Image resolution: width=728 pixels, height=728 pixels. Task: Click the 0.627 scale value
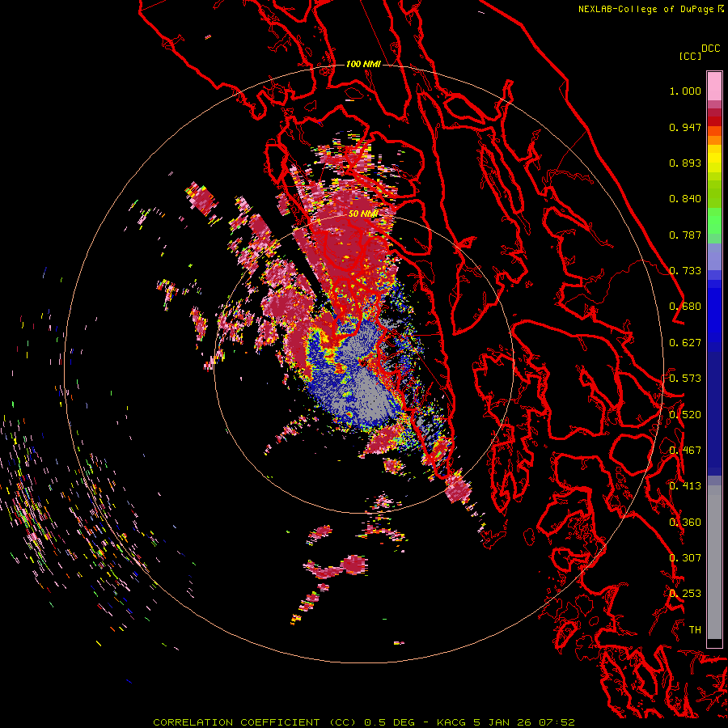685,343
